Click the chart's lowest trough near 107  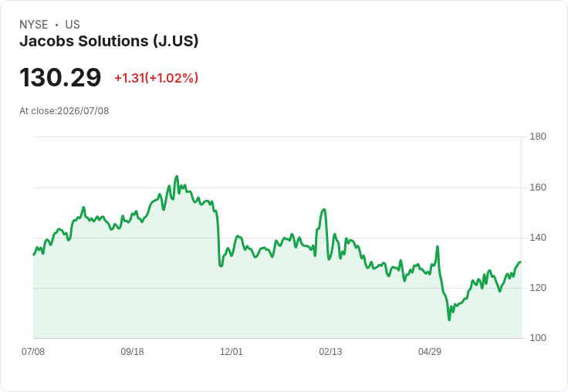click(450, 319)
